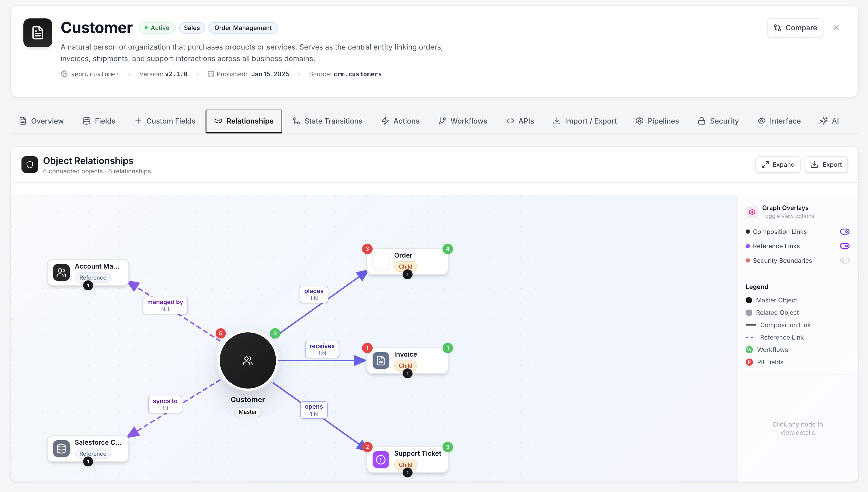Select the Relationships tab
The height and width of the screenshot is (492, 868).
point(244,121)
